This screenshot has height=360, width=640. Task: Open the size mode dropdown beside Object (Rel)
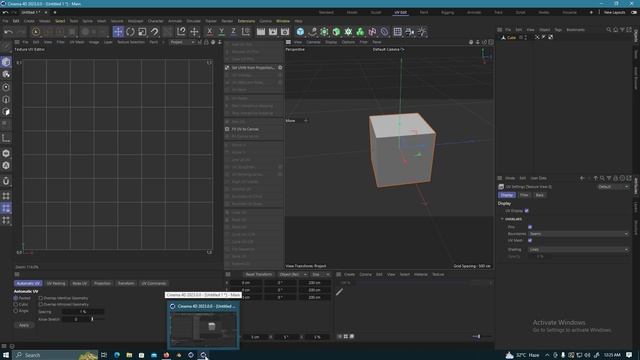[x=320, y=274]
